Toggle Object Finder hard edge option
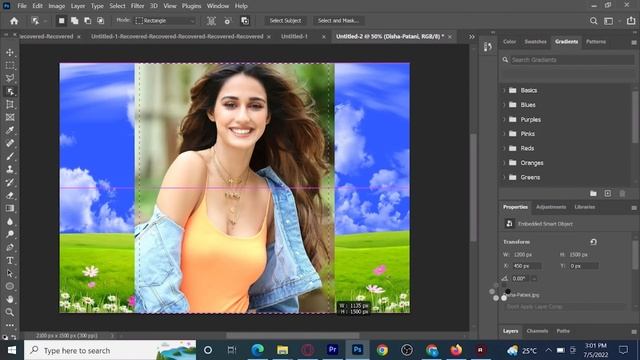This screenshot has height=360, width=640. (x=228, y=21)
